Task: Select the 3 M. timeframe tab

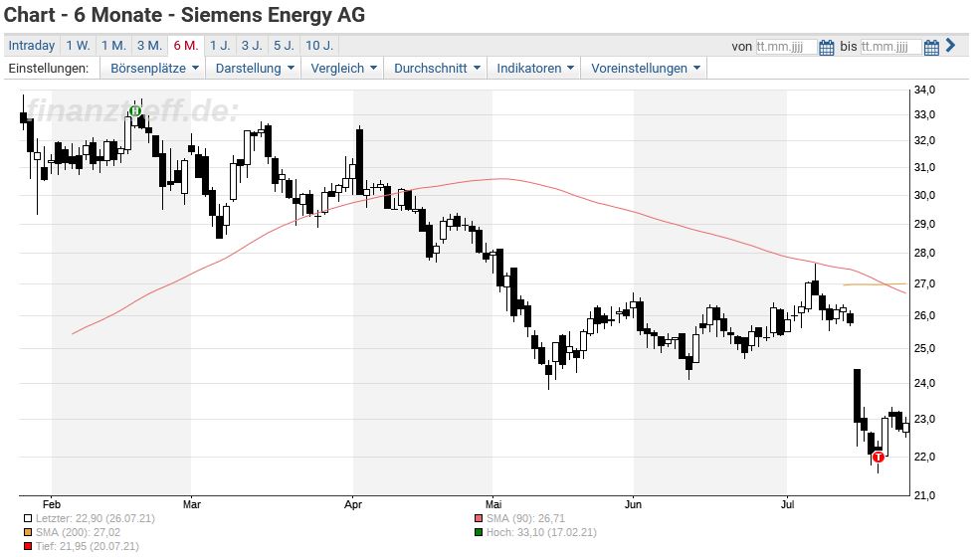Action: pyautogui.click(x=149, y=46)
